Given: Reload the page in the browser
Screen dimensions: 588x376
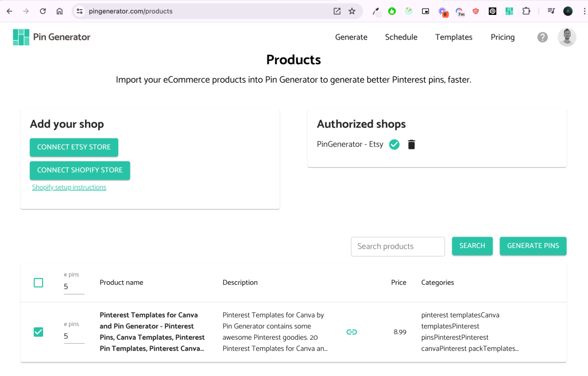Looking at the screenshot, I should [42, 11].
